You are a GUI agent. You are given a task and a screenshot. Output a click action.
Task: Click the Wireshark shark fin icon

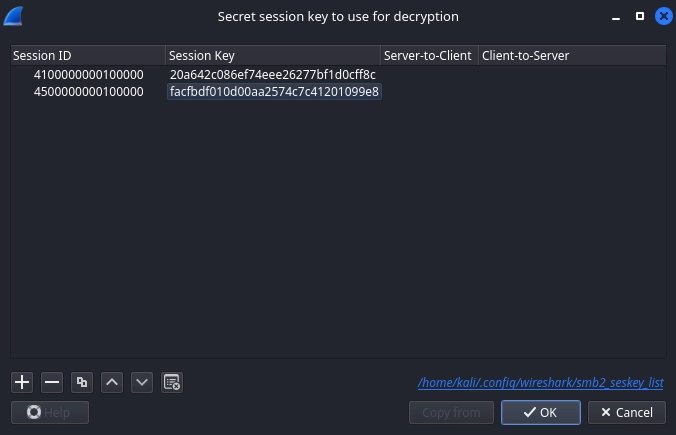pos(14,16)
